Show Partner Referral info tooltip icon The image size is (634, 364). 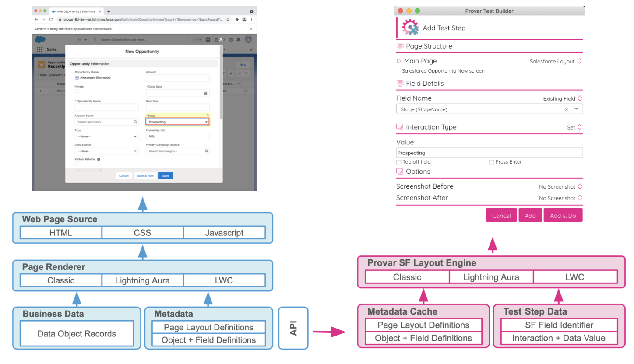(x=99, y=159)
